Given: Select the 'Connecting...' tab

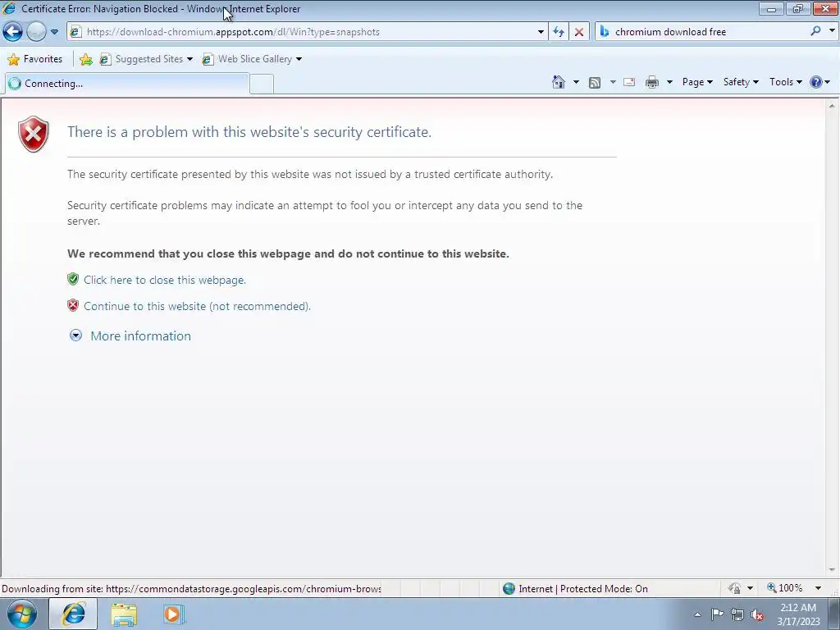Looking at the screenshot, I should tap(127, 84).
